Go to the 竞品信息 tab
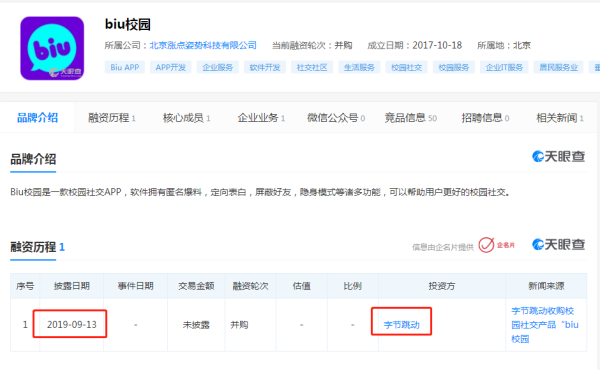 (411, 118)
